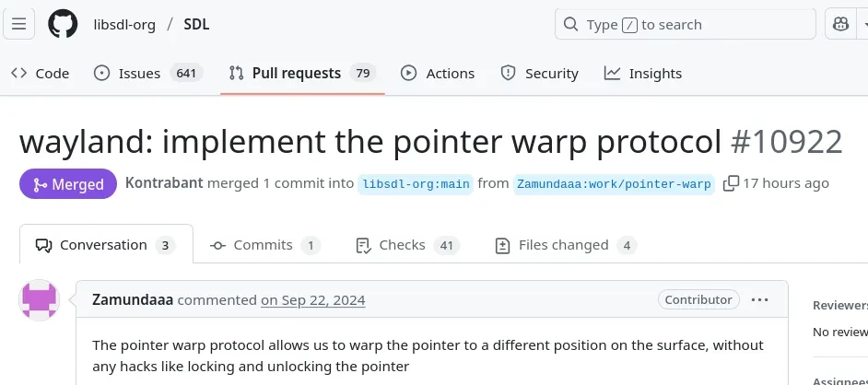Open the Security tab
This screenshot has width=868, height=385.
tap(539, 74)
